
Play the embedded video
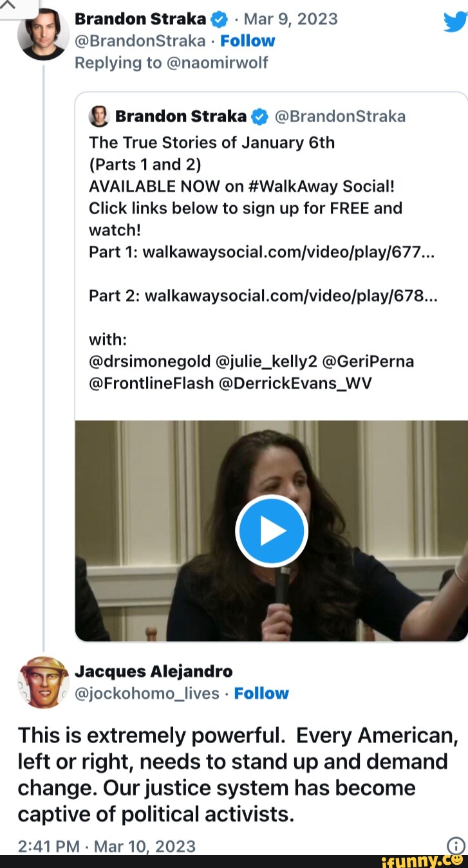click(272, 531)
